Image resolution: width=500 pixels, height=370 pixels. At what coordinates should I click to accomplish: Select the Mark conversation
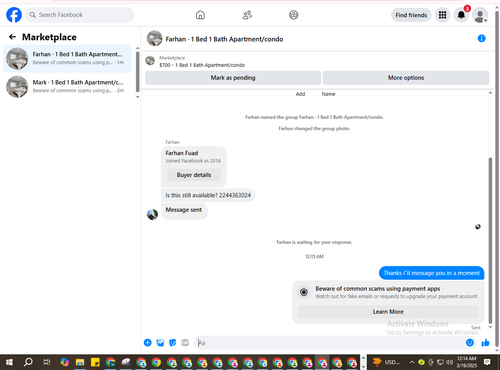pyautogui.click(x=68, y=86)
